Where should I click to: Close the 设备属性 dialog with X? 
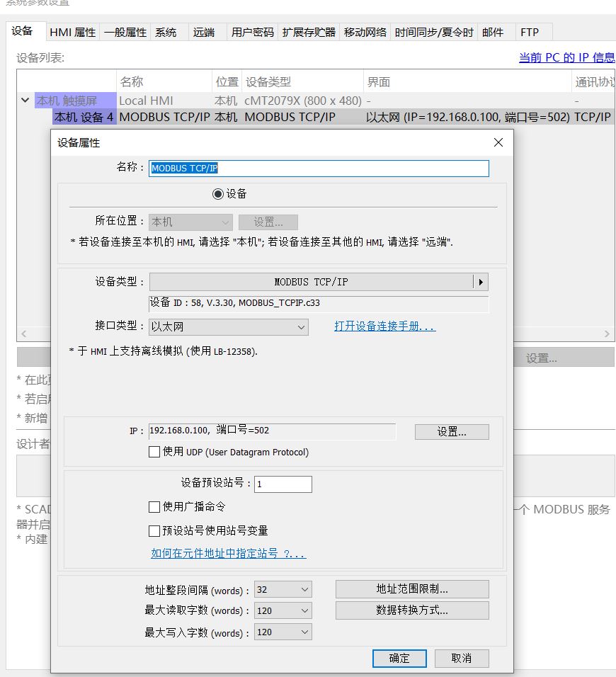pos(498,142)
